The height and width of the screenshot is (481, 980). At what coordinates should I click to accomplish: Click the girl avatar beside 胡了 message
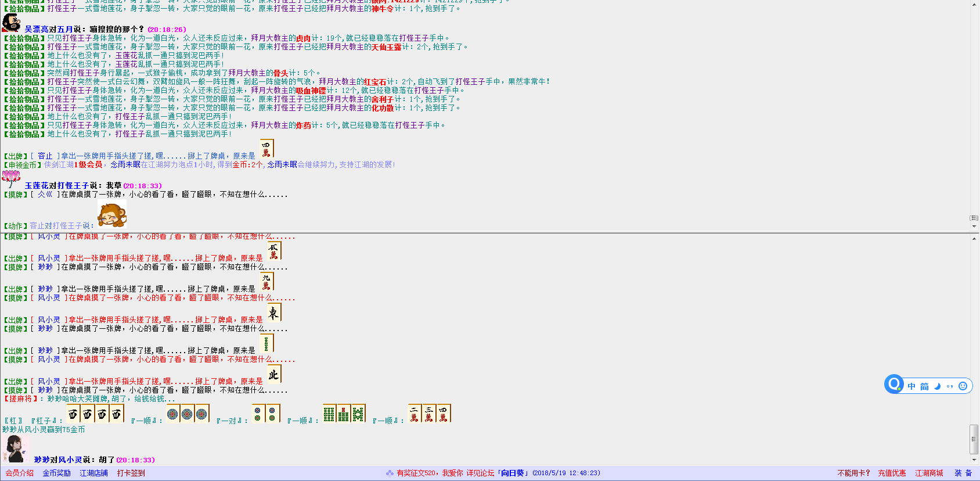tap(16, 448)
